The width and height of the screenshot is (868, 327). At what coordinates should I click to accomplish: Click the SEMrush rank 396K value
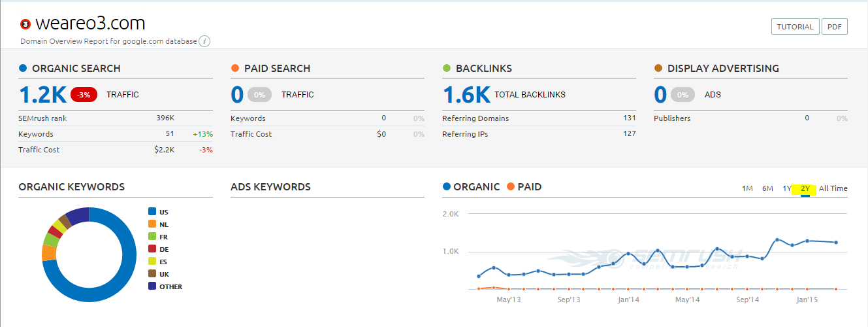click(x=165, y=118)
